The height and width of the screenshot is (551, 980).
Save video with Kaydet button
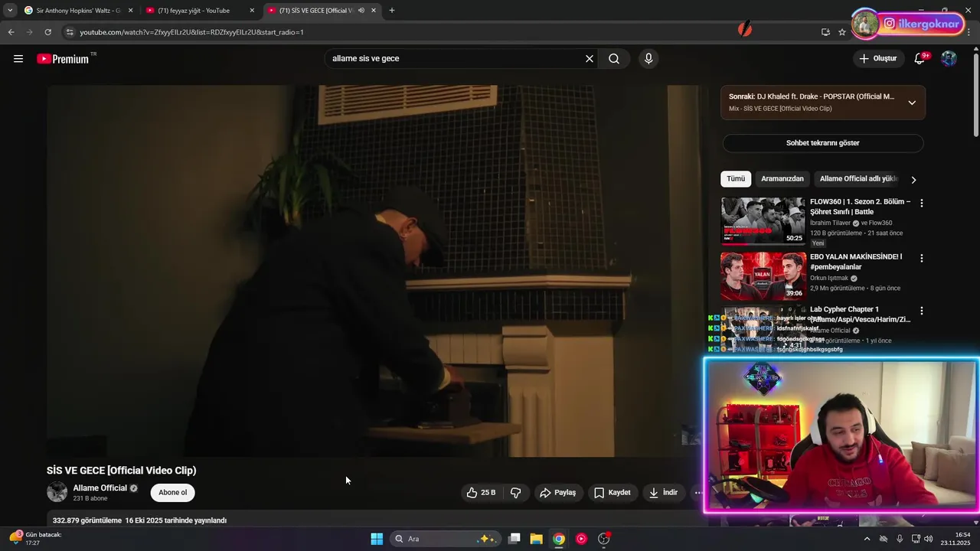(612, 493)
